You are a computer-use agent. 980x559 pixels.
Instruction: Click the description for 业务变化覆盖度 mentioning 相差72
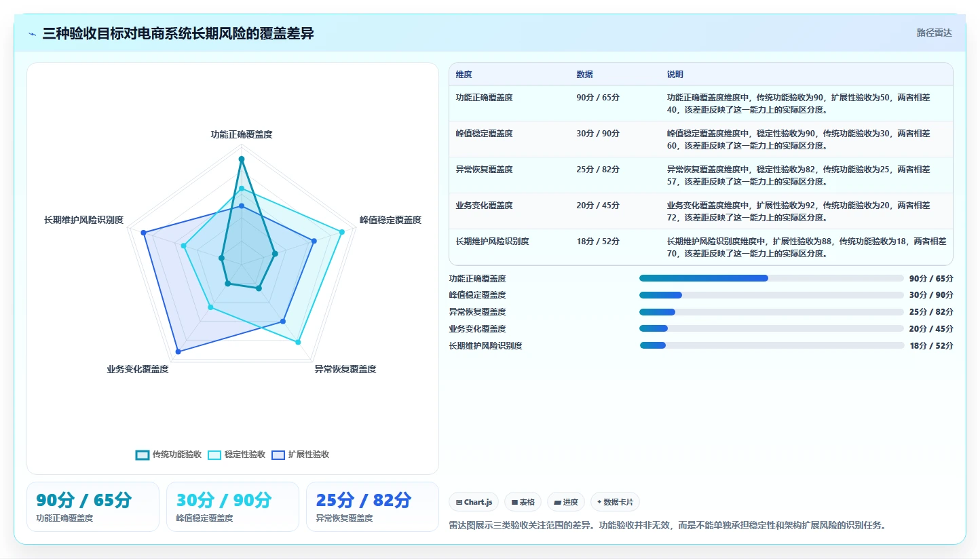click(799, 212)
